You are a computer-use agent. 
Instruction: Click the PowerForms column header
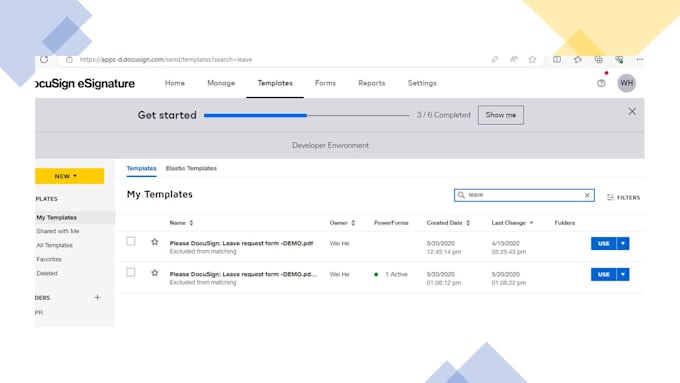(x=391, y=223)
